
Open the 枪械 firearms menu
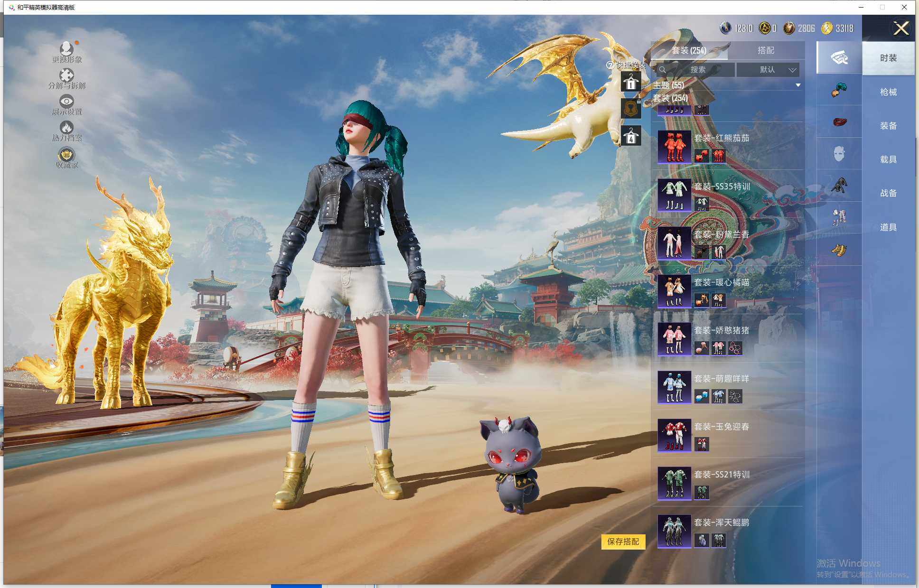(x=888, y=92)
